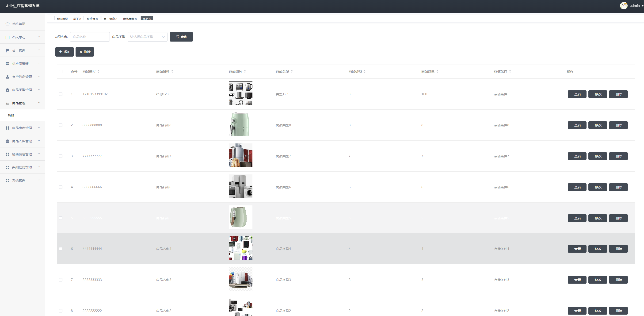Click the 添加 button
The height and width of the screenshot is (316, 644).
click(65, 52)
